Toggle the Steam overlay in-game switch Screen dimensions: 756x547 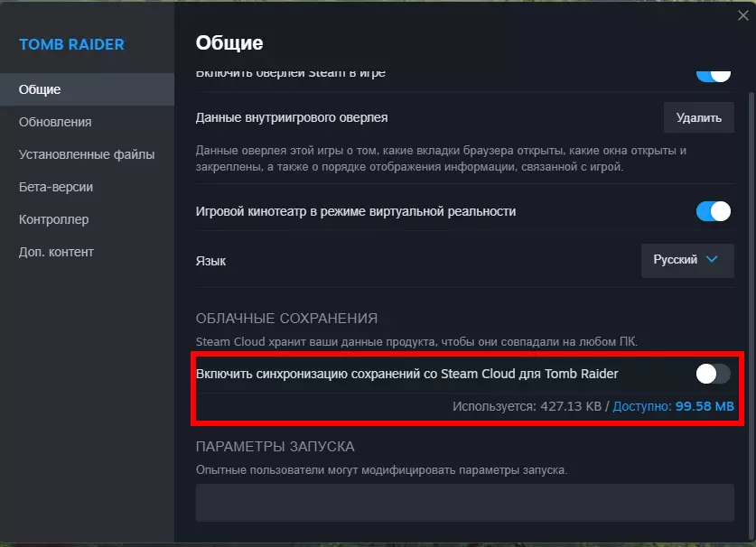point(713,73)
